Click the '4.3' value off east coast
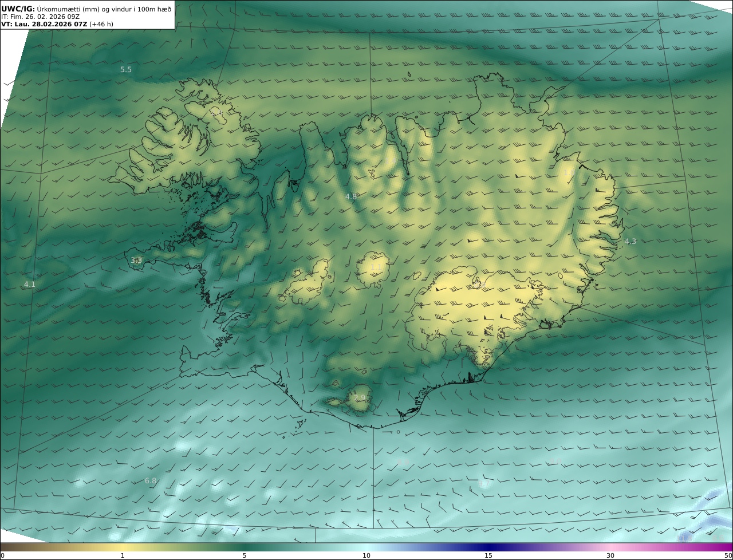 coord(630,242)
